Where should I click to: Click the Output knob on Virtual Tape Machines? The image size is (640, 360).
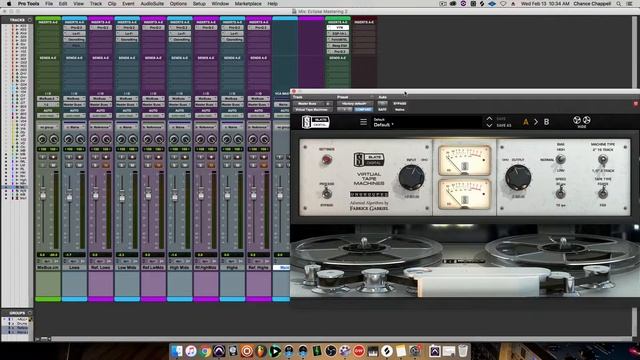click(x=518, y=178)
